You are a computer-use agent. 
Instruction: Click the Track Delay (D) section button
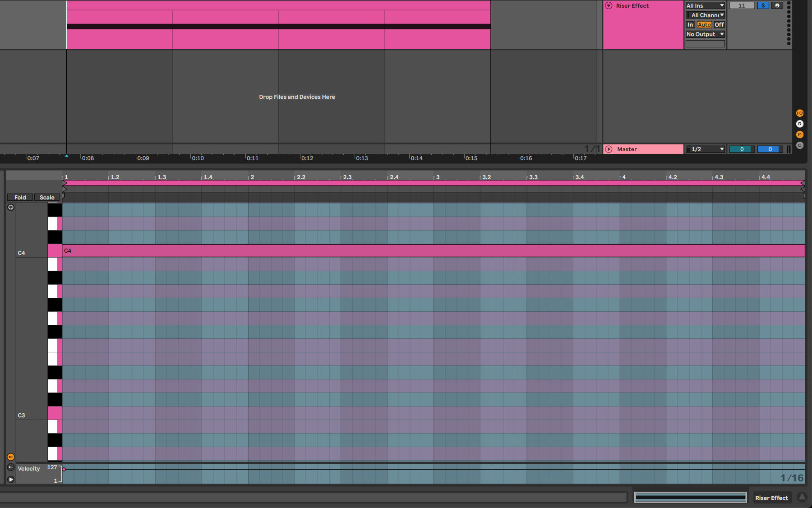click(x=799, y=145)
